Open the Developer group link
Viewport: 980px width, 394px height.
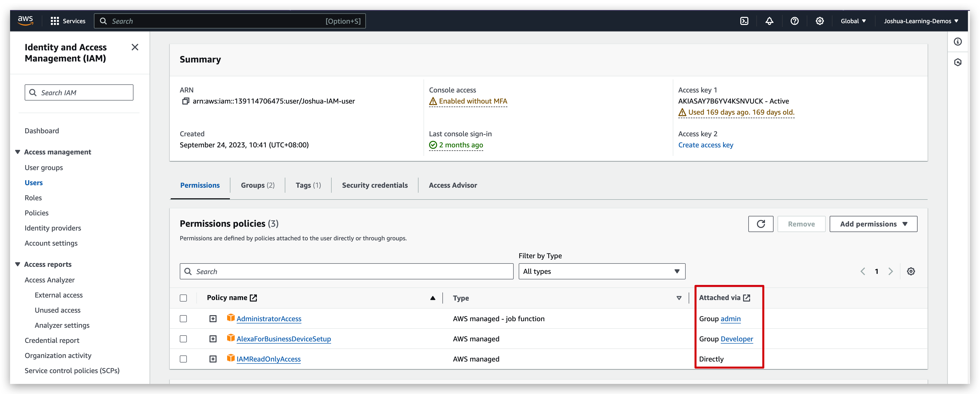tap(737, 339)
